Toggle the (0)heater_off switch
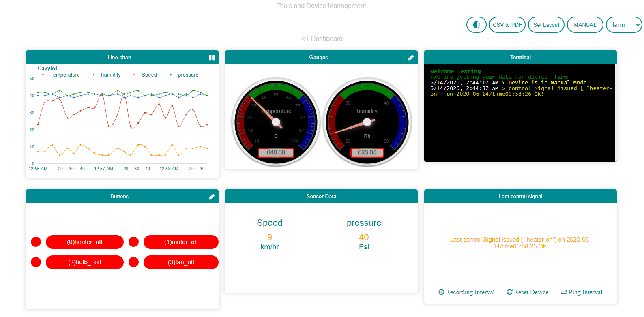The width and height of the screenshot is (644, 317). point(84,242)
